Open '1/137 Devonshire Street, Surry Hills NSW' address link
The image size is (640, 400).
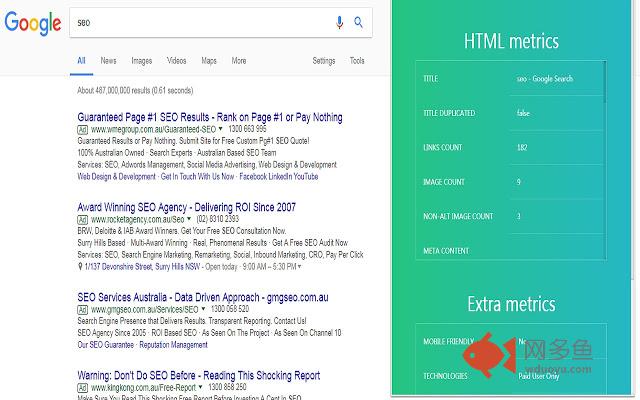coord(142,267)
